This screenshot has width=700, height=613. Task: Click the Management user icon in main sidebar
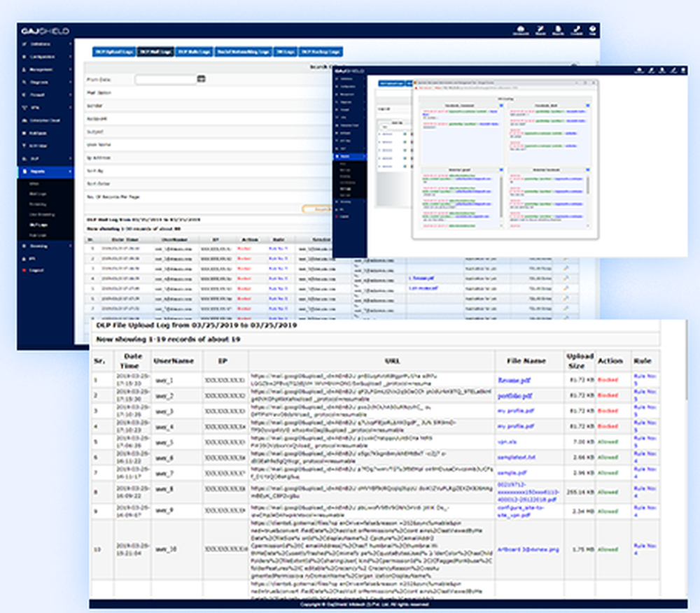click(24, 69)
